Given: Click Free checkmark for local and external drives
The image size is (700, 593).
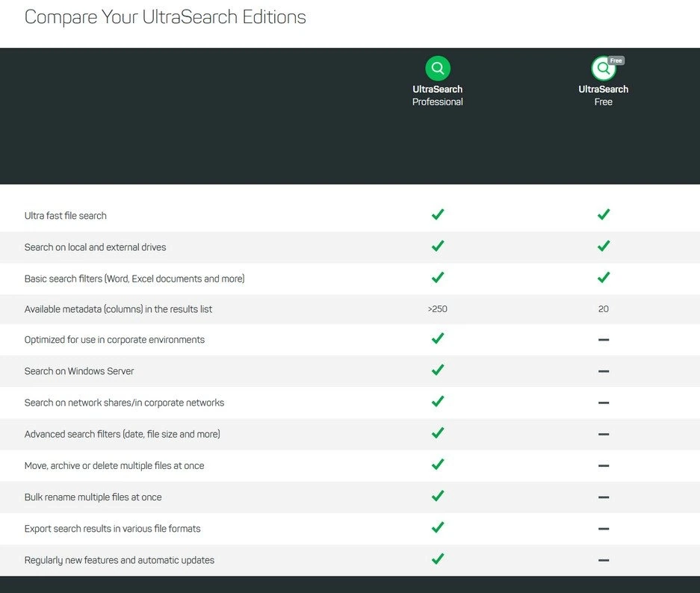Looking at the screenshot, I should pyautogui.click(x=604, y=246).
